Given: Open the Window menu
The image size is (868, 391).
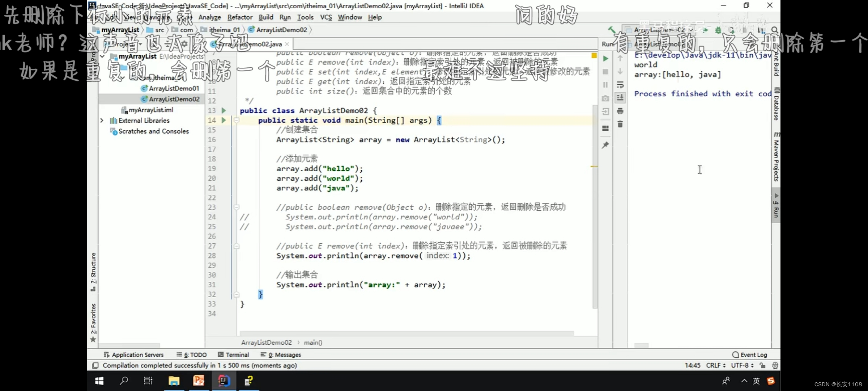Looking at the screenshot, I should pyautogui.click(x=350, y=17).
